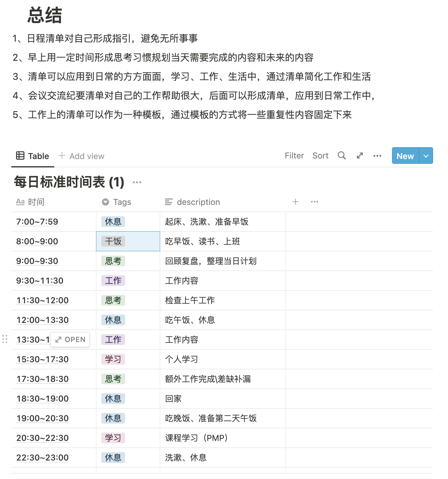Open the 8:00~9:00 row title

(37, 241)
